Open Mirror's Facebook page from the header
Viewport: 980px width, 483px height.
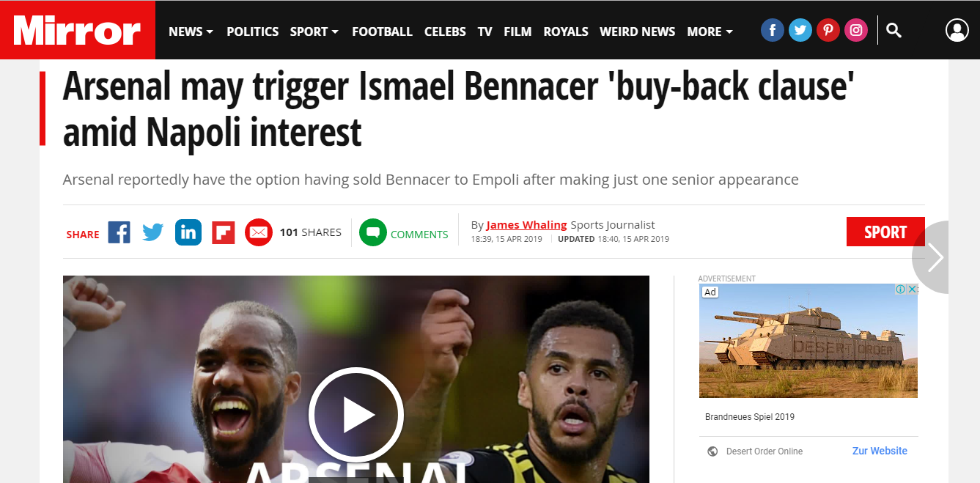click(x=772, y=30)
